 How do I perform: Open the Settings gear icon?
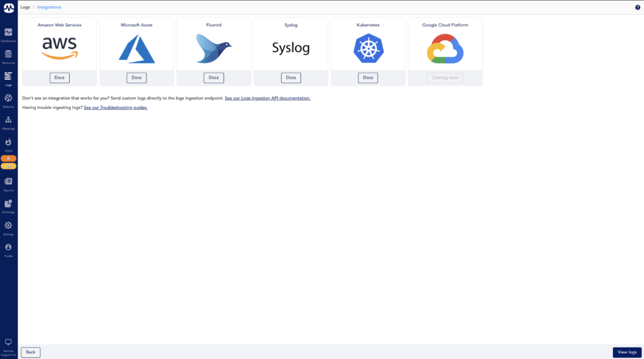[x=8, y=226]
